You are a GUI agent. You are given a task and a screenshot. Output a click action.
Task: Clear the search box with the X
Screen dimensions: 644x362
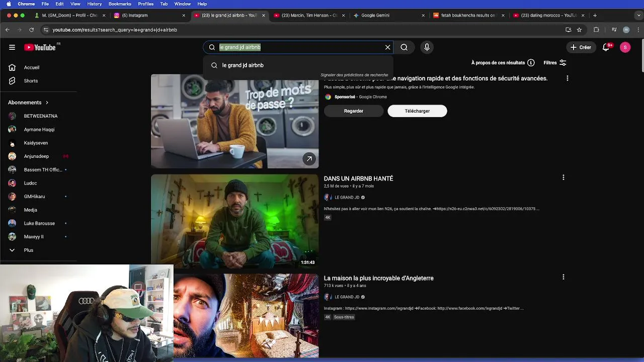click(x=387, y=47)
